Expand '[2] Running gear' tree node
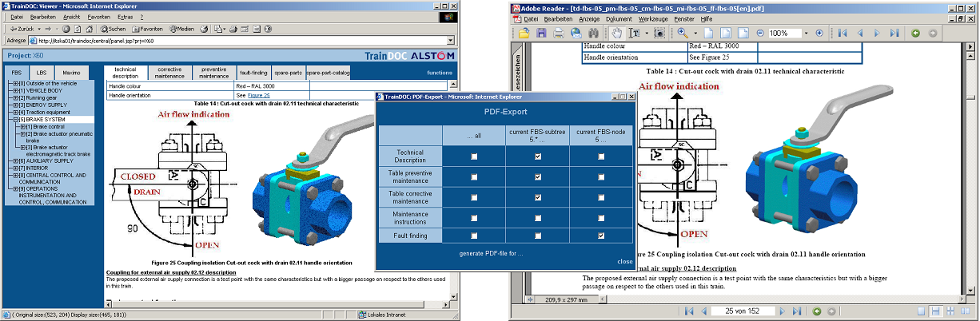The width and height of the screenshot is (980, 321). 15,98
